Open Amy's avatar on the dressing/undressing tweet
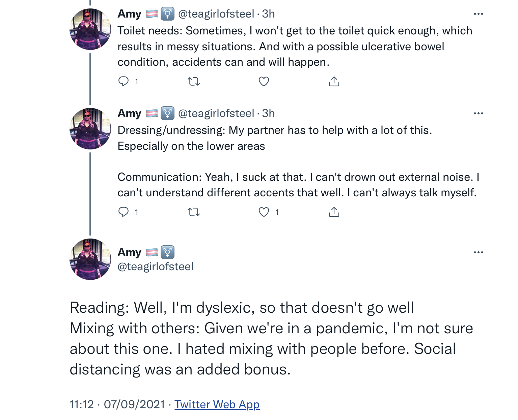The width and height of the screenshot is (518, 420). point(90,129)
